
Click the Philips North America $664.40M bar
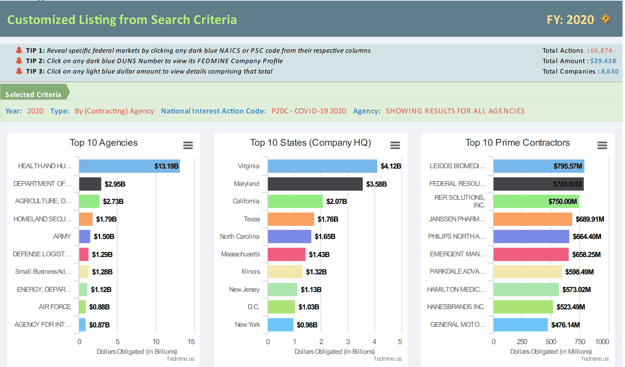pyautogui.click(x=531, y=236)
